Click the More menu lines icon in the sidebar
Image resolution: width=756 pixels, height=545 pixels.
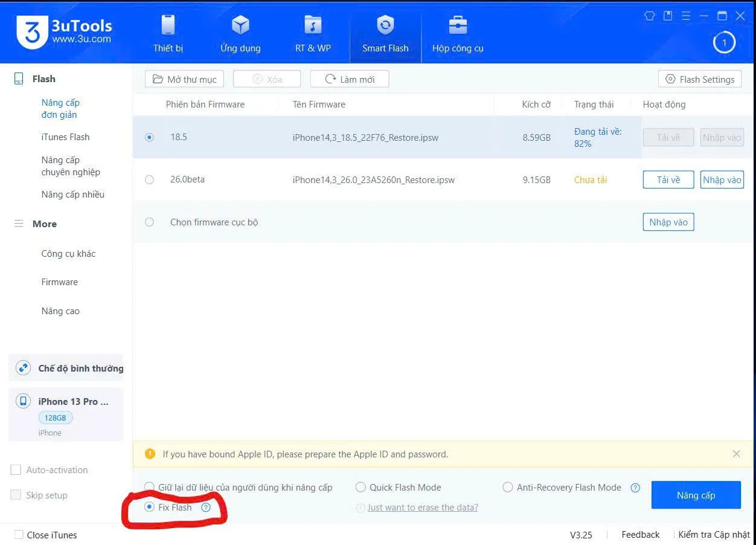(19, 224)
